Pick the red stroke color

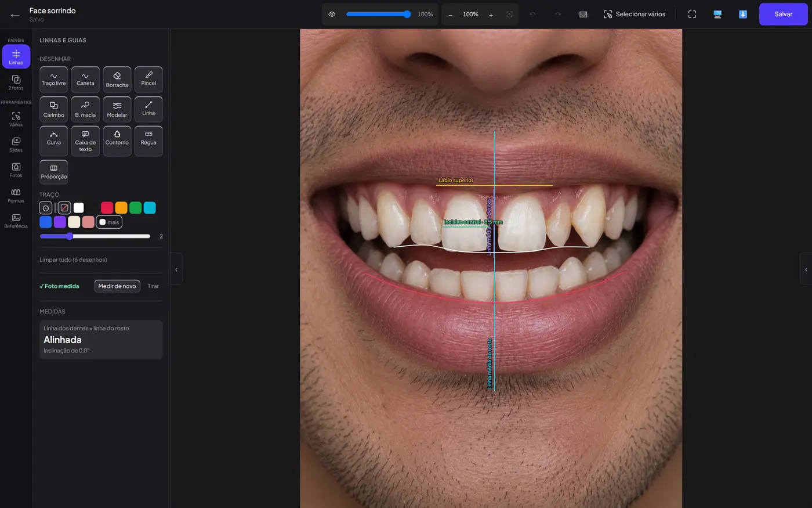[107, 208]
